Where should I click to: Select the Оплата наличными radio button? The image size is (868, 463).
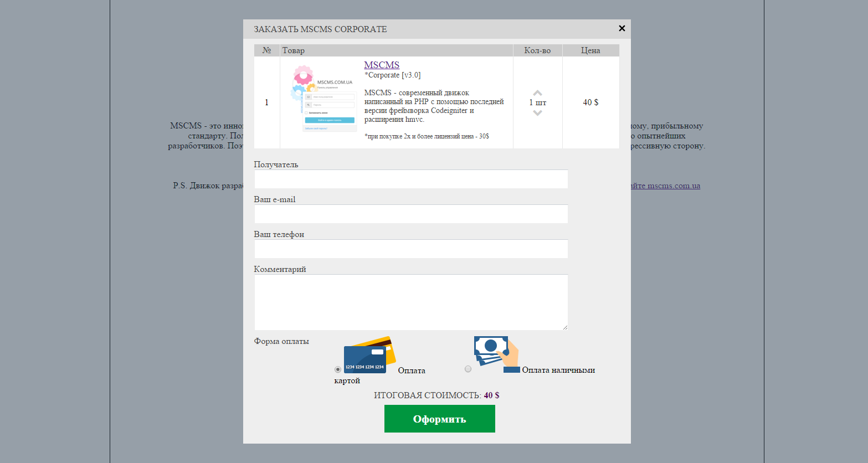pyautogui.click(x=468, y=369)
